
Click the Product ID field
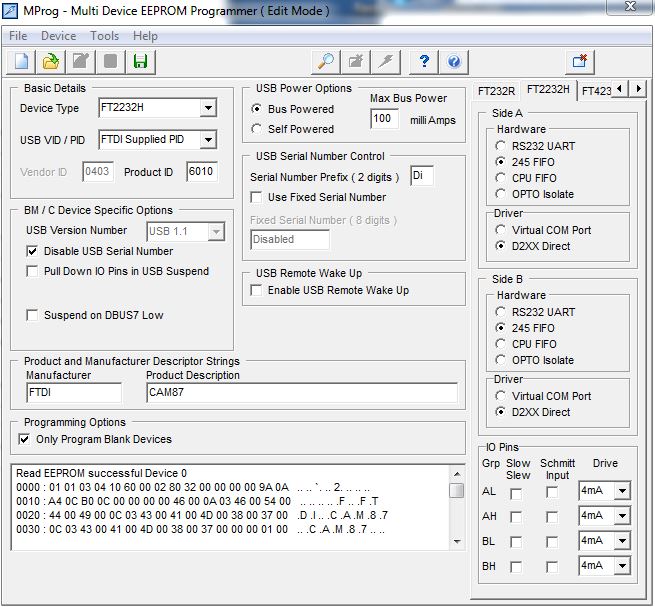202,172
